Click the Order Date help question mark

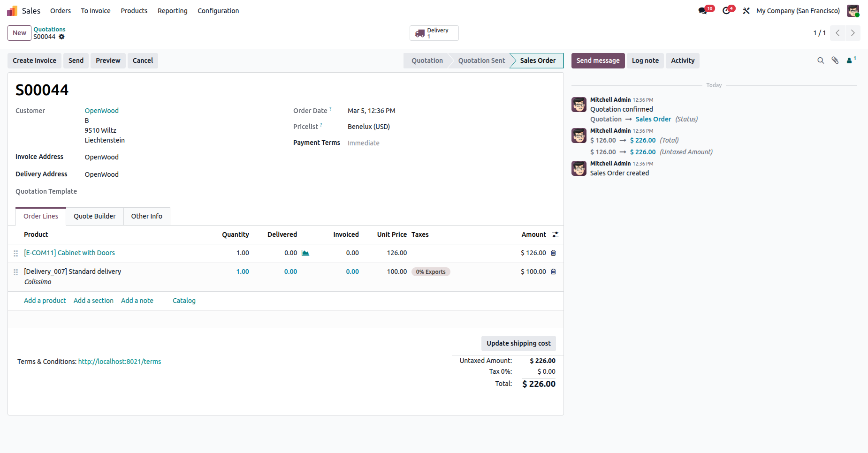(330, 109)
